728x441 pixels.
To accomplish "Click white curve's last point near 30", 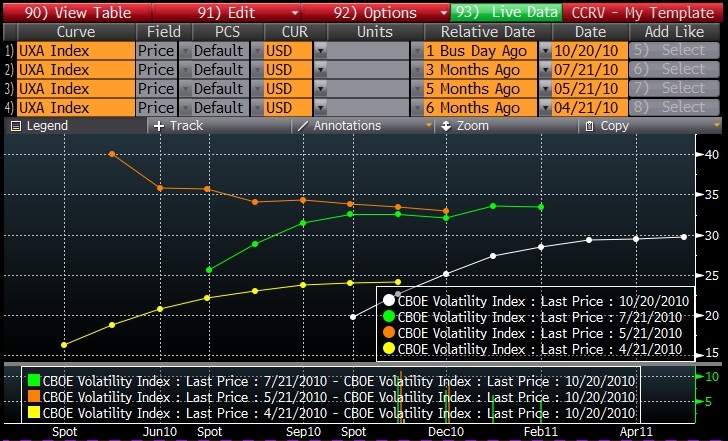I will tap(684, 237).
